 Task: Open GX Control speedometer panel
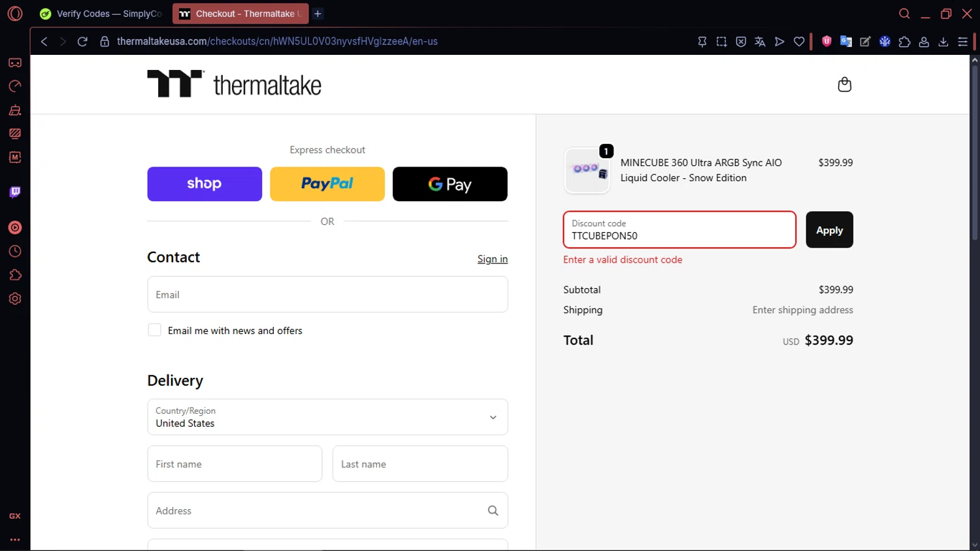[15, 86]
